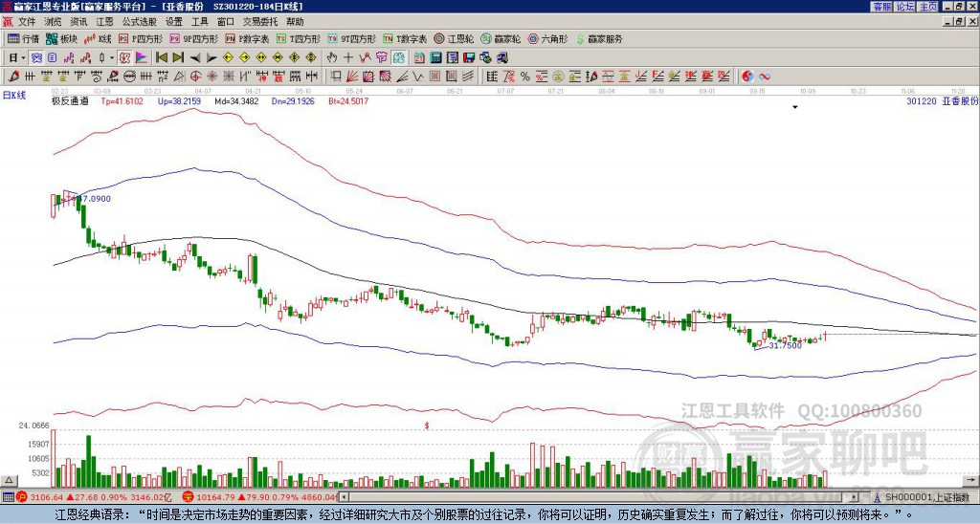This screenshot has width=980, height=524.
Task: Open the 六角形 hexagon chart tool
Action: pyautogui.click(x=548, y=38)
